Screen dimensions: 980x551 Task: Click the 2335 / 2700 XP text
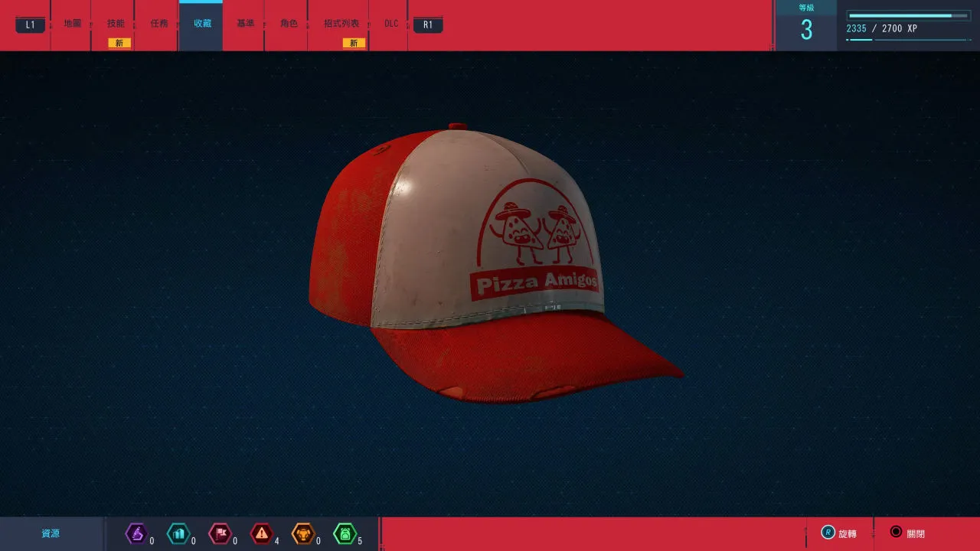881,28
